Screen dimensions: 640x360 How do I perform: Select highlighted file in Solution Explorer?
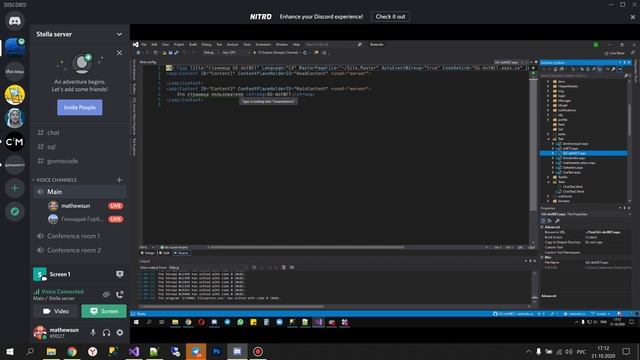point(584,153)
